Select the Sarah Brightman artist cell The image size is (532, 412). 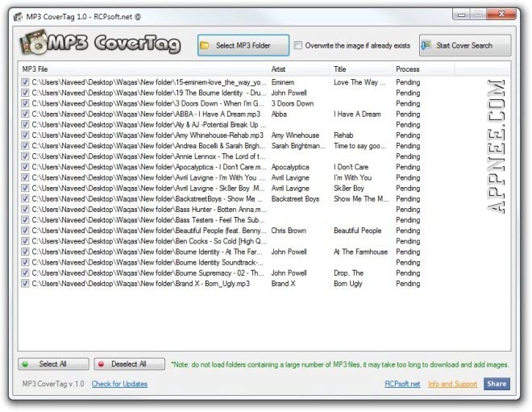point(298,146)
